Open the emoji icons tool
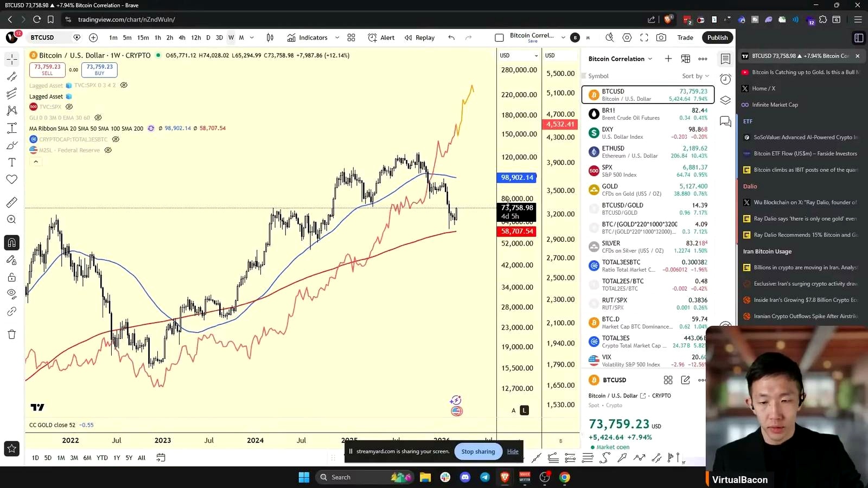Image resolution: width=868 pixels, height=488 pixels. pyautogui.click(x=12, y=179)
